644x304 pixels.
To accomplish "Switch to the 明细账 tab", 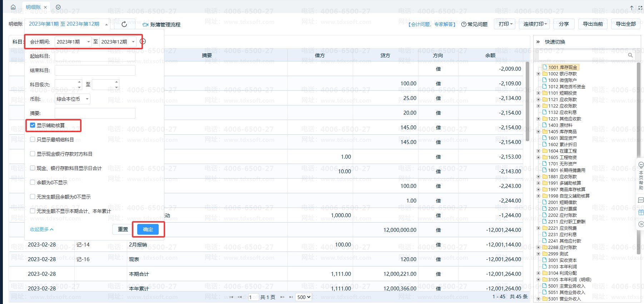I will click(33, 7).
